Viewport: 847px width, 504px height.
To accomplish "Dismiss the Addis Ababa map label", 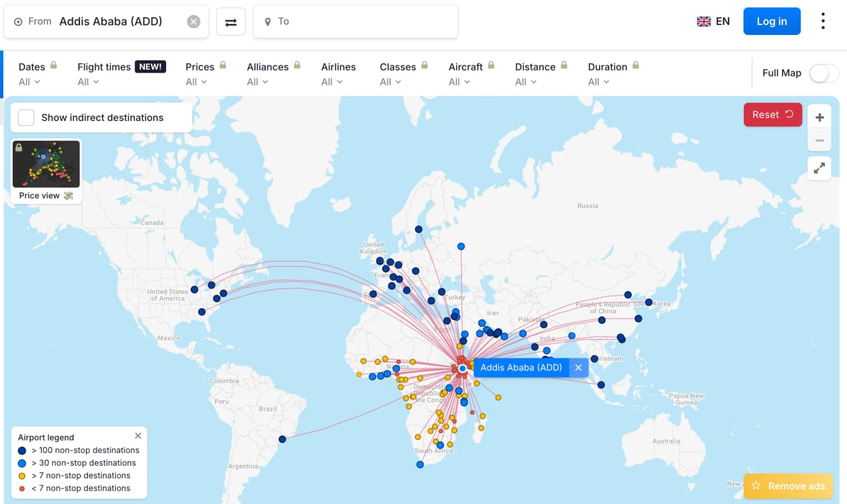I will coord(578,368).
